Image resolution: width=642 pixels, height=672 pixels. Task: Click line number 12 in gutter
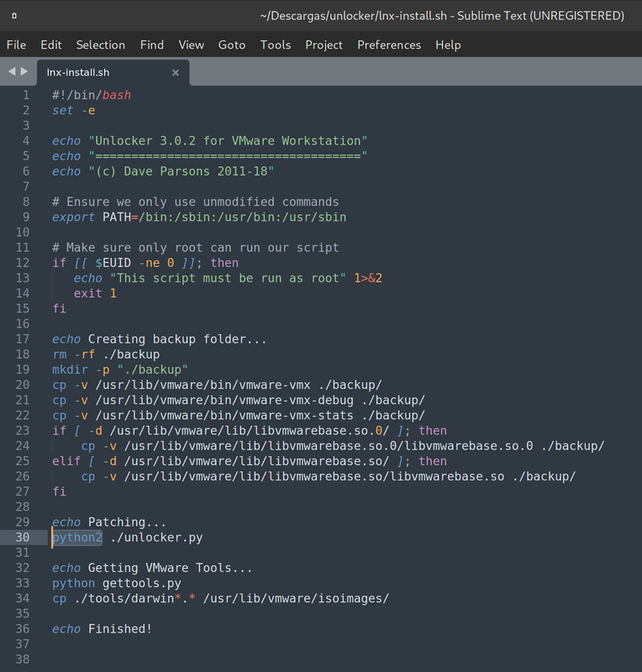(23, 263)
